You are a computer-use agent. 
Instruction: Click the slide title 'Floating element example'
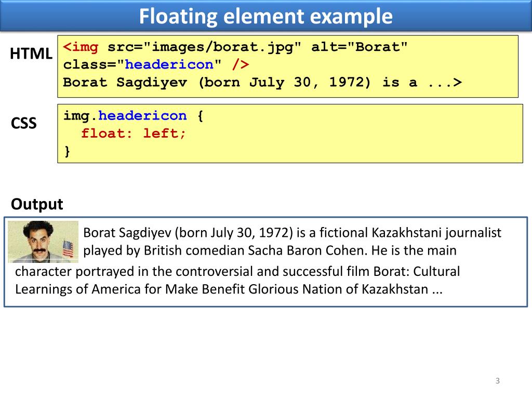[x=265, y=16]
